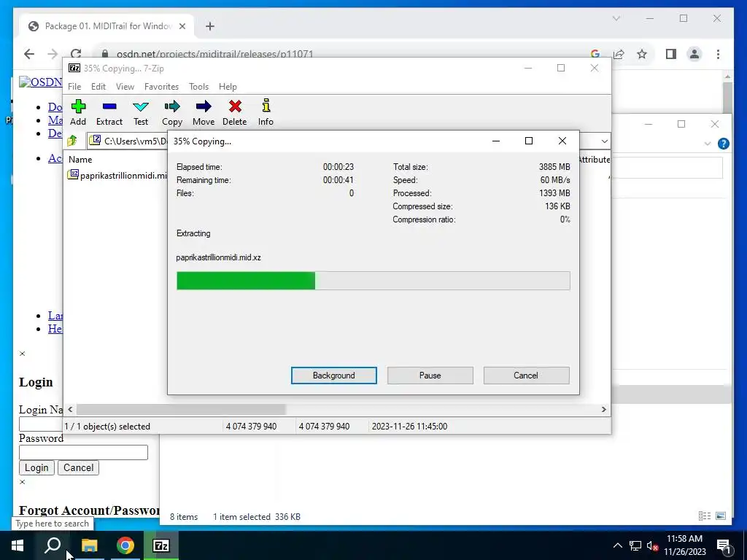This screenshot has width=747, height=560.
Task: Click the lock icon in the address bar
Action: pos(105,54)
